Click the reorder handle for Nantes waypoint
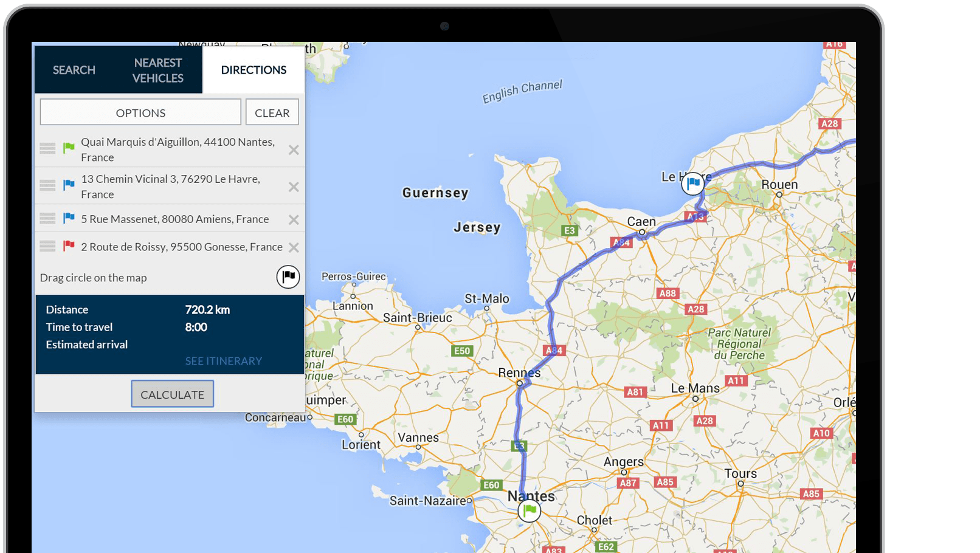980x553 pixels. tap(47, 148)
